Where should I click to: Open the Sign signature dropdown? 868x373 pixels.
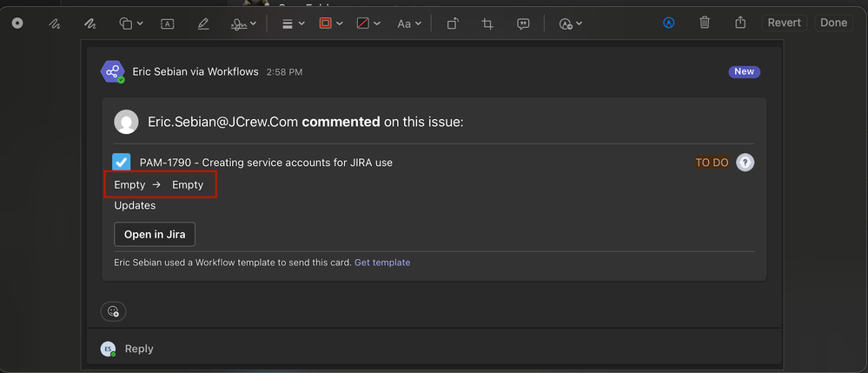pyautogui.click(x=243, y=23)
